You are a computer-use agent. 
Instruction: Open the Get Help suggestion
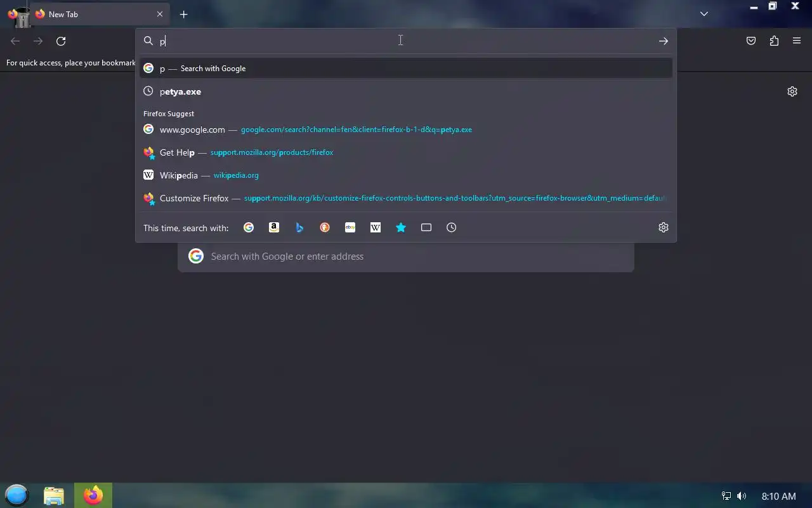(x=406, y=152)
